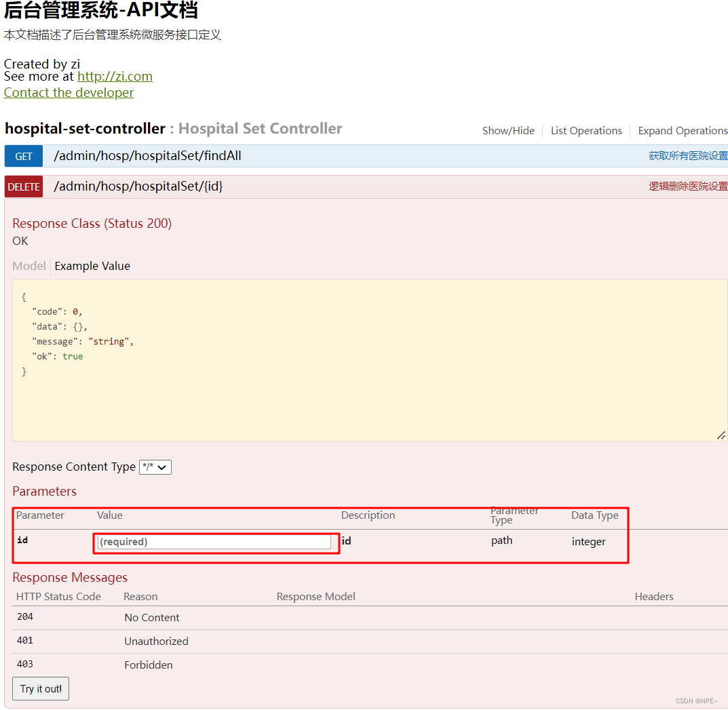Switch to the Example Value tab
This screenshot has width=728, height=710.
point(92,266)
